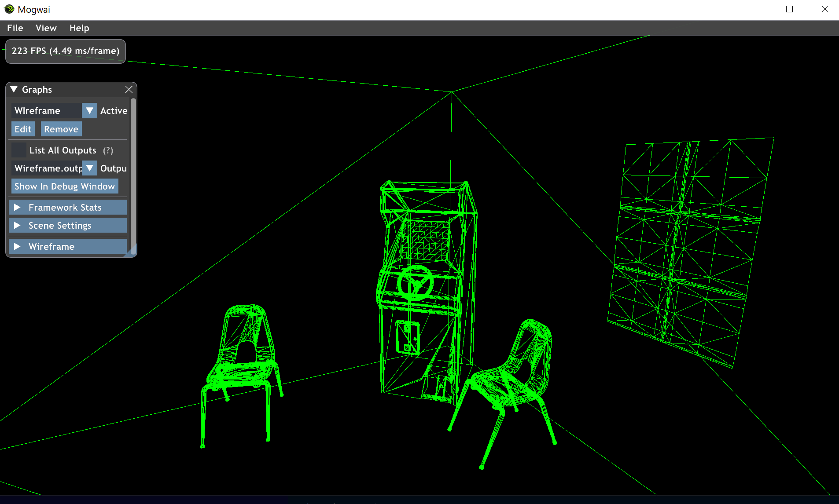
Task: Open the active graph dropdown showing Wireframe
Action: [x=89, y=110]
